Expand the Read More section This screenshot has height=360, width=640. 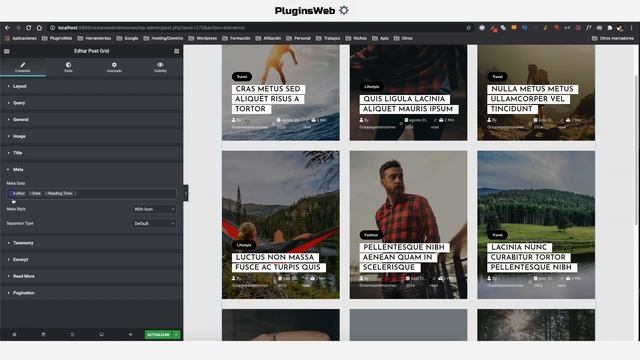click(x=91, y=276)
